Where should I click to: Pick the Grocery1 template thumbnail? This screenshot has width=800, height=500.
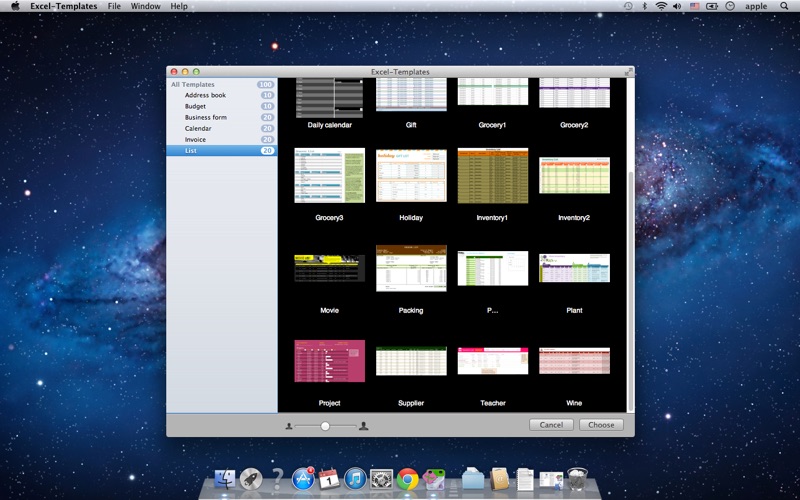coord(493,92)
